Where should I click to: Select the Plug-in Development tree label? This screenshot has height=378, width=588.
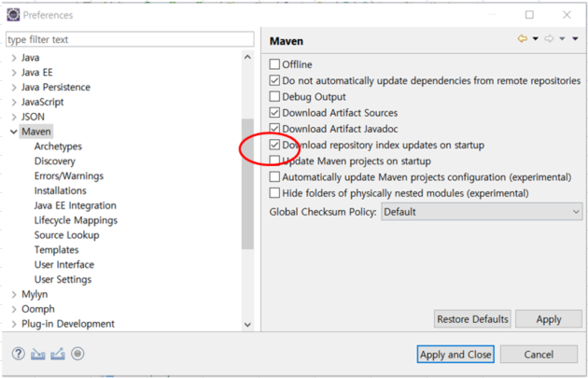[x=68, y=324]
